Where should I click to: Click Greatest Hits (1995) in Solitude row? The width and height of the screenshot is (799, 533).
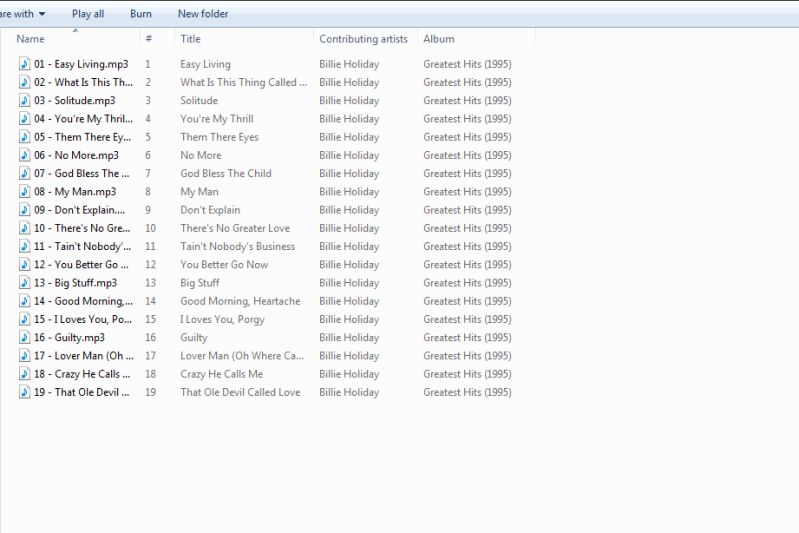467,101
